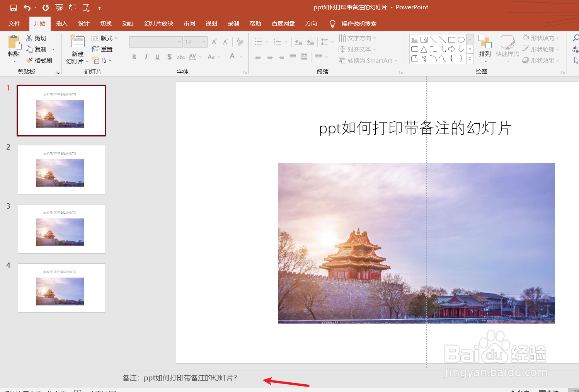
Task: Increase font size with larger A icon
Action: point(215,42)
